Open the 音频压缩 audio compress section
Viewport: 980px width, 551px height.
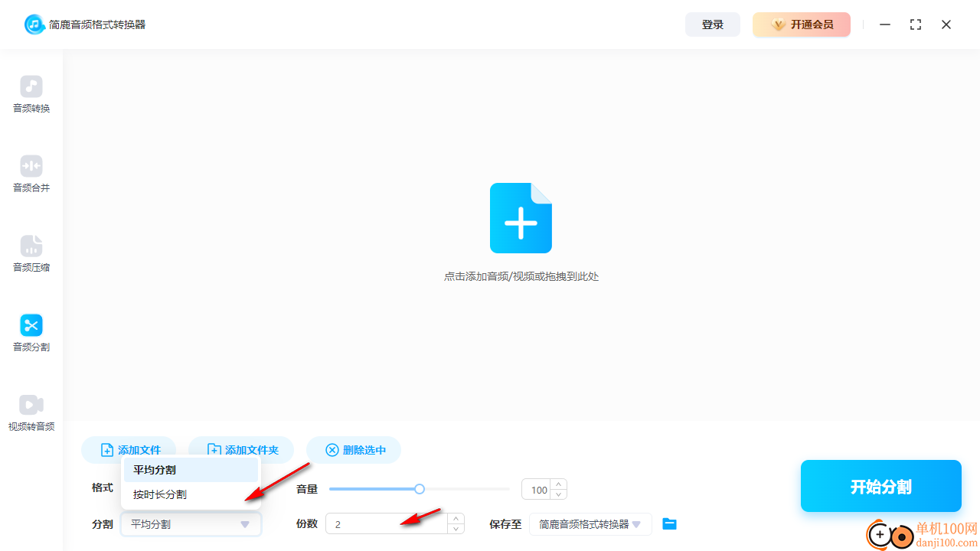tap(31, 254)
